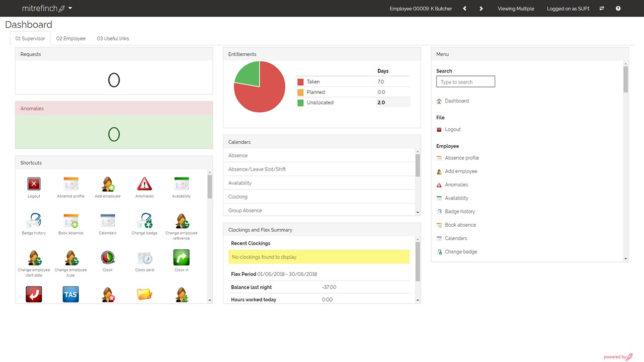Image resolution: width=644 pixels, height=362 pixels.
Task: Open Dashboard link in the Menu panel
Action: pos(456,101)
